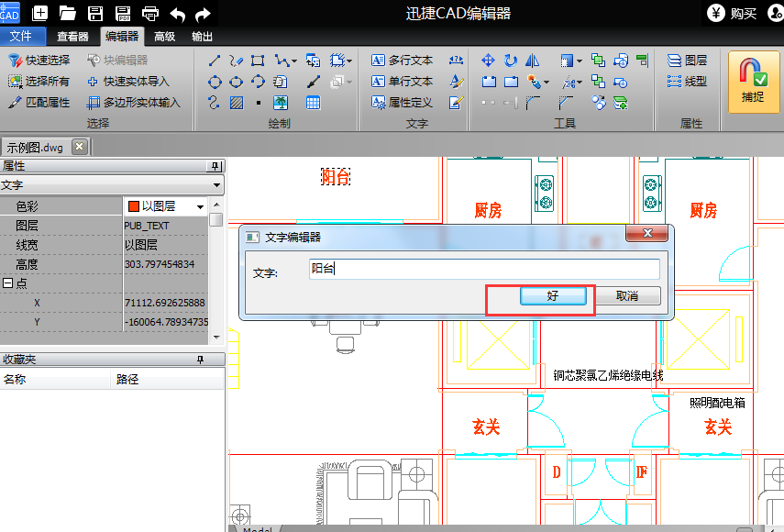Click the left 玄关 label in drawing
The image size is (784, 532).
tap(487, 427)
